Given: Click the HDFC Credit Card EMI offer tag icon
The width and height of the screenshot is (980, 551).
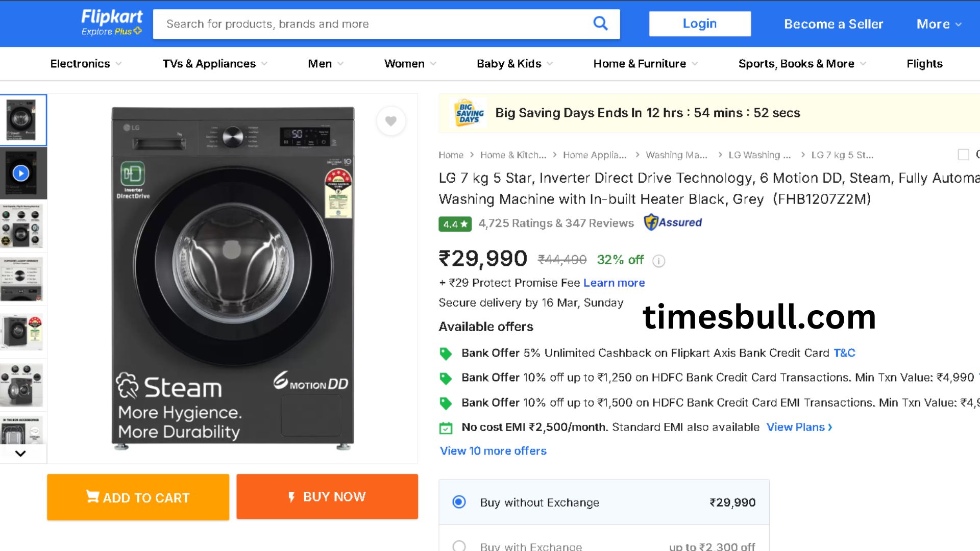Looking at the screenshot, I should (x=446, y=403).
